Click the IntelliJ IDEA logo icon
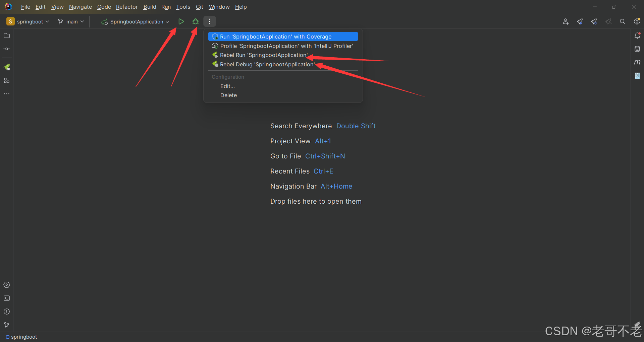Image resolution: width=644 pixels, height=342 pixels. point(8,7)
